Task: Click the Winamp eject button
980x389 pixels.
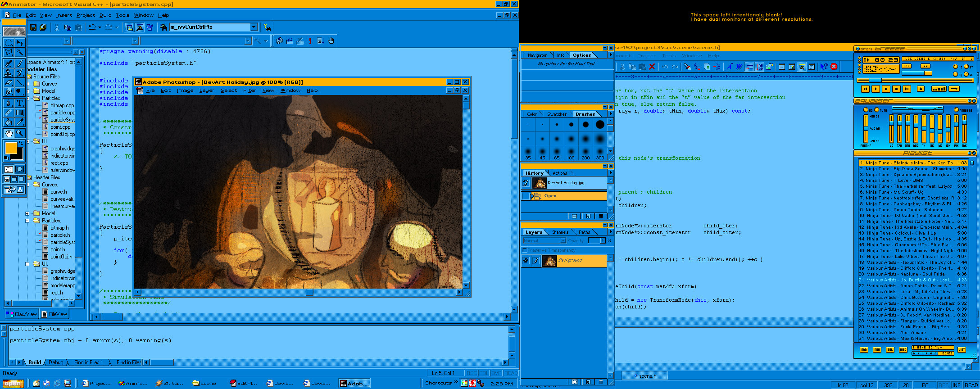Action: (921, 89)
